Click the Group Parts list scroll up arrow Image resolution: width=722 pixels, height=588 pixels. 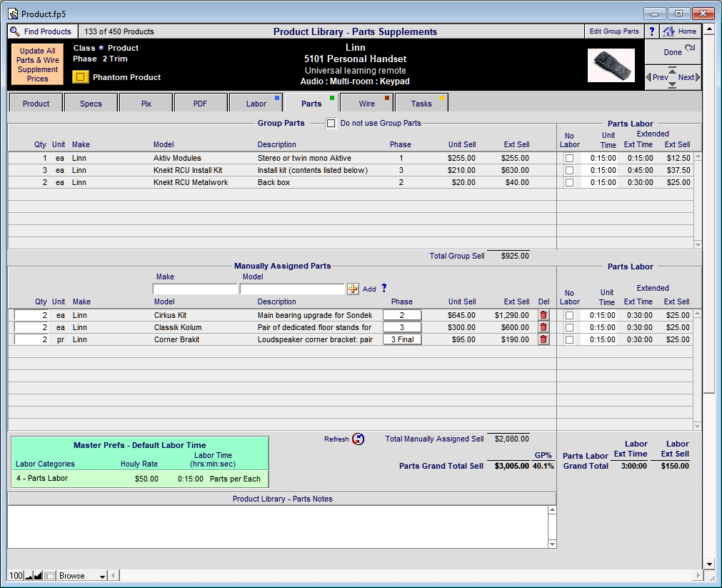pos(698,156)
